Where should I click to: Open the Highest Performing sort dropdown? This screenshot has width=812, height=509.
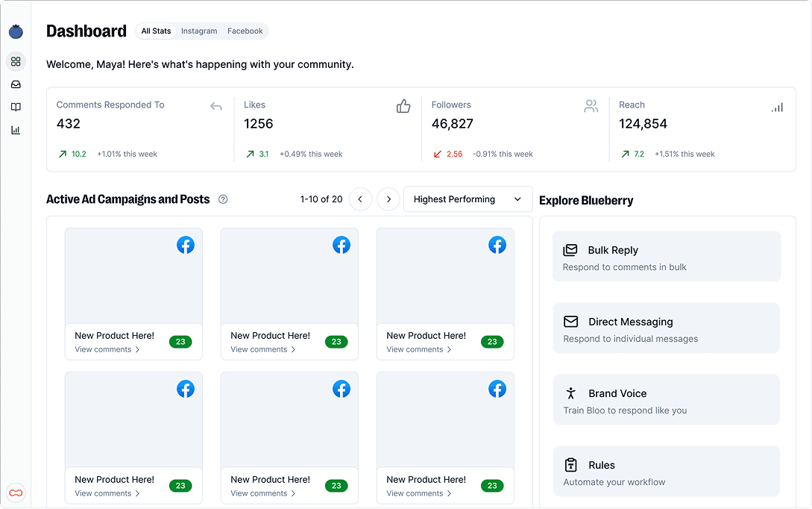(468, 199)
